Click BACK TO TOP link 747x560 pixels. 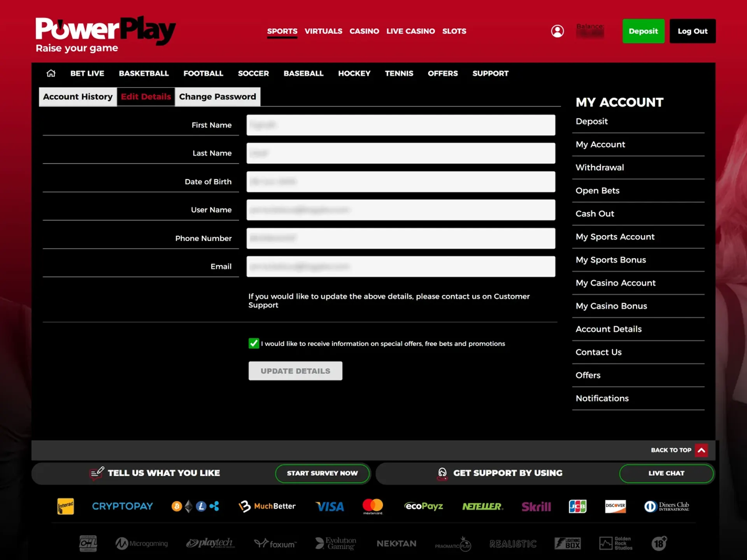[x=671, y=450]
